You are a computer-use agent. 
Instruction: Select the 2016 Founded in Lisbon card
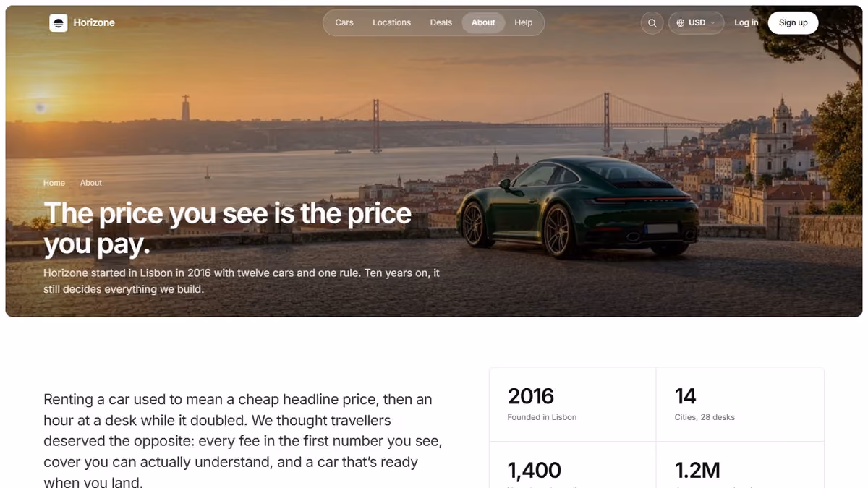point(573,405)
